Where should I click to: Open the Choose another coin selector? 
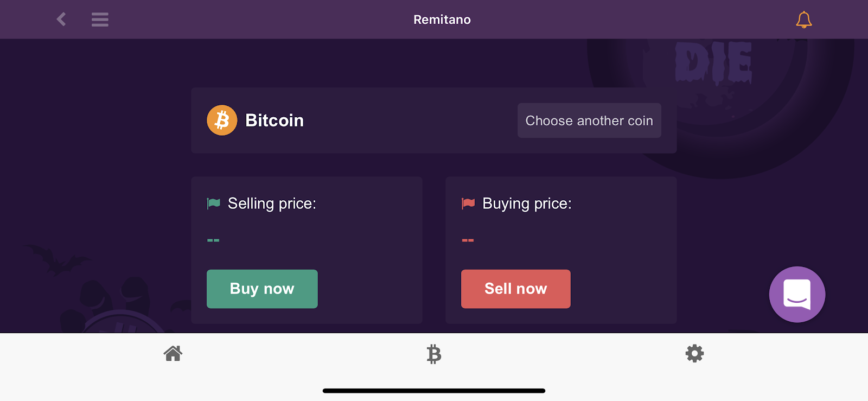(589, 120)
